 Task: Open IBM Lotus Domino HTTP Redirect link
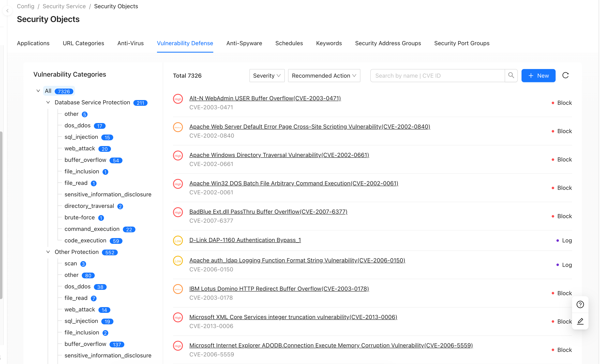279,289
